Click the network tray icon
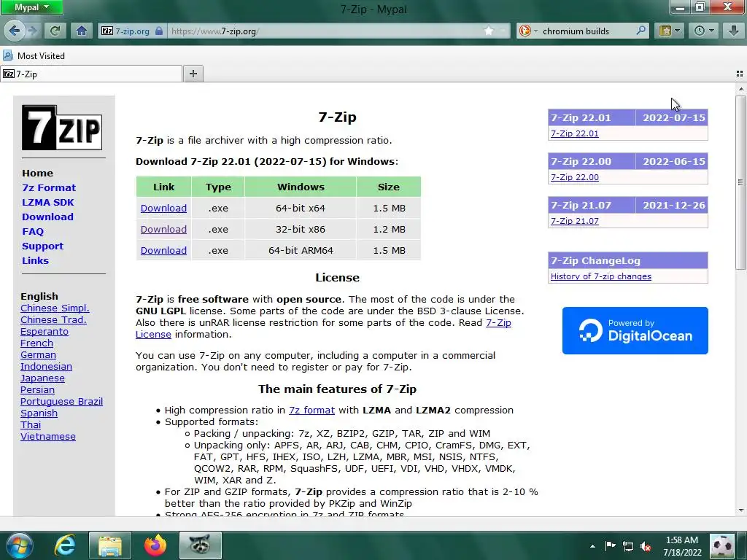The width and height of the screenshot is (747, 560). pyautogui.click(x=628, y=546)
